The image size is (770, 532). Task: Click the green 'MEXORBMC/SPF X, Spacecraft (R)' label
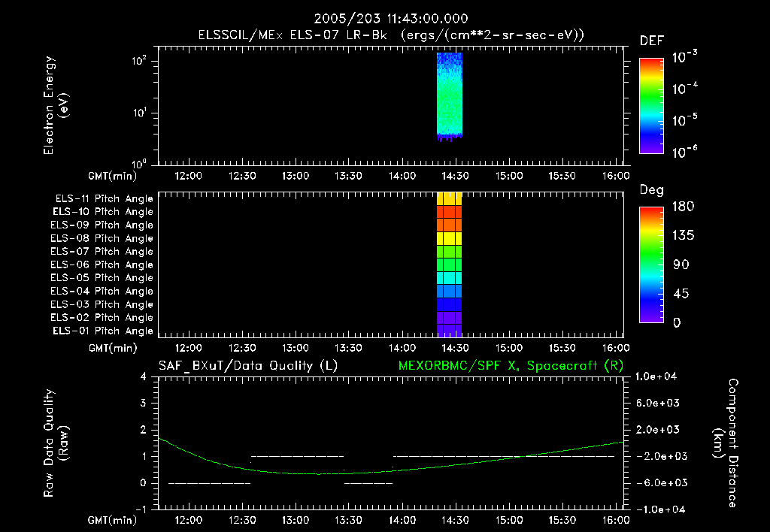click(x=511, y=366)
